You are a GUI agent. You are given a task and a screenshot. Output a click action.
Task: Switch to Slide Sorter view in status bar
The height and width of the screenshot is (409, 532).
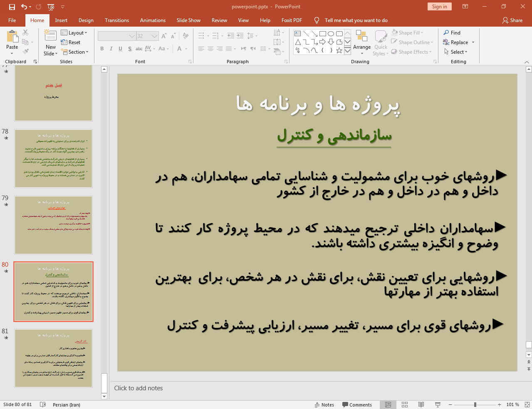click(x=405, y=404)
